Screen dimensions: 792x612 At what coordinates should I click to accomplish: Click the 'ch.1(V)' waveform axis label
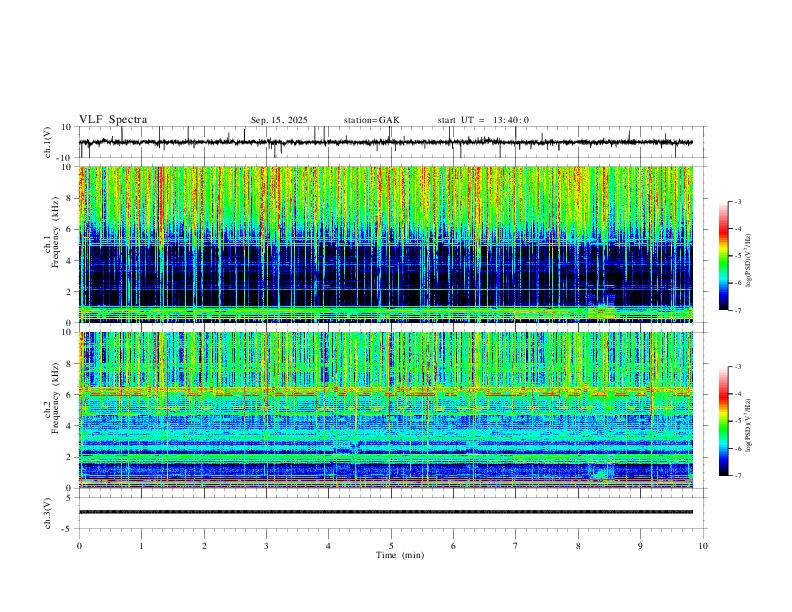[x=48, y=142]
